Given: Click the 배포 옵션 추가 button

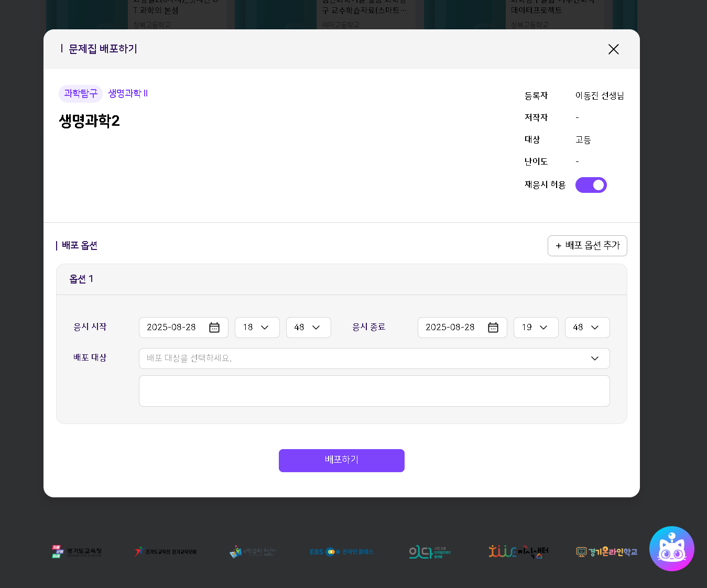Looking at the screenshot, I should click(587, 246).
